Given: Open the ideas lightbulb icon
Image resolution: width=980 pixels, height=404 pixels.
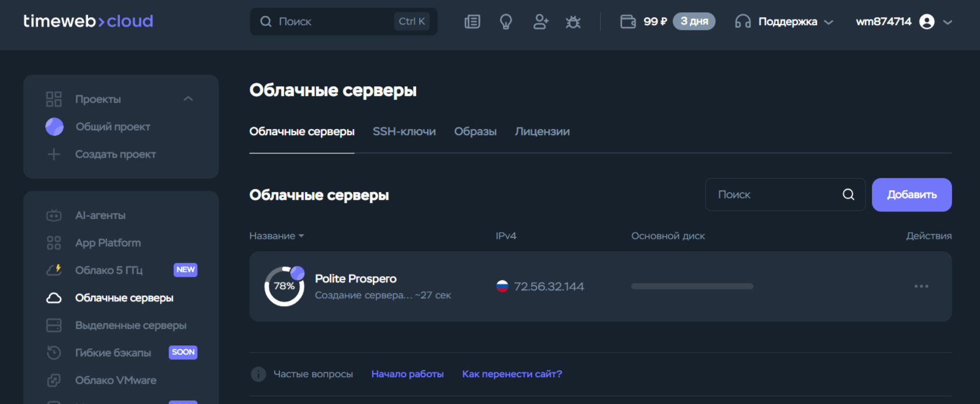Looking at the screenshot, I should tap(506, 22).
